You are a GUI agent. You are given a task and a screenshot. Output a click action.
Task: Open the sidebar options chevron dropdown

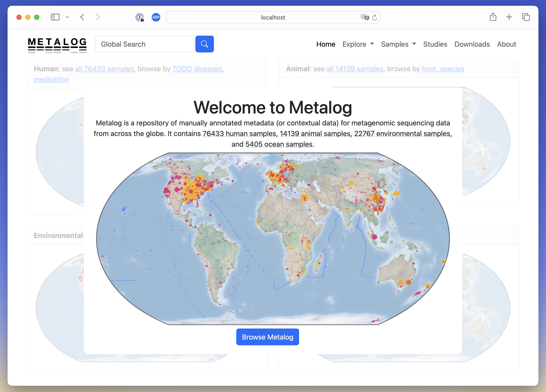[67, 17]
